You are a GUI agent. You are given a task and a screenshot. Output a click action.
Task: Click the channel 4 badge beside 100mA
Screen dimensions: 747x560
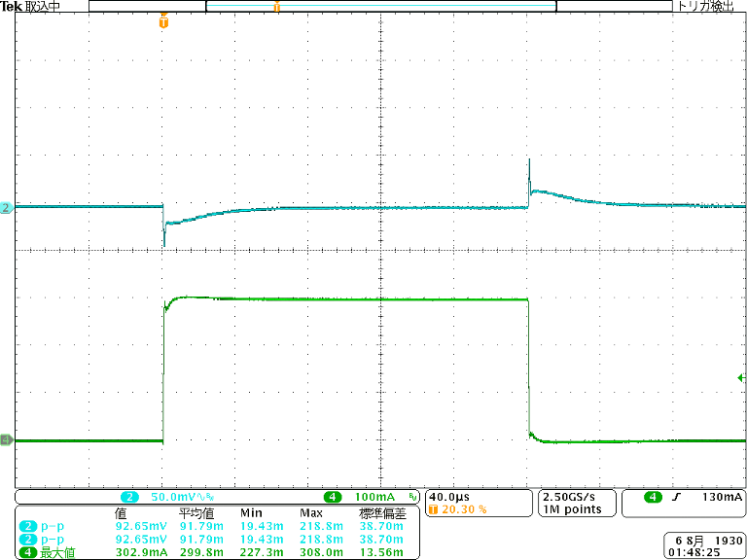tap(334, 497)
